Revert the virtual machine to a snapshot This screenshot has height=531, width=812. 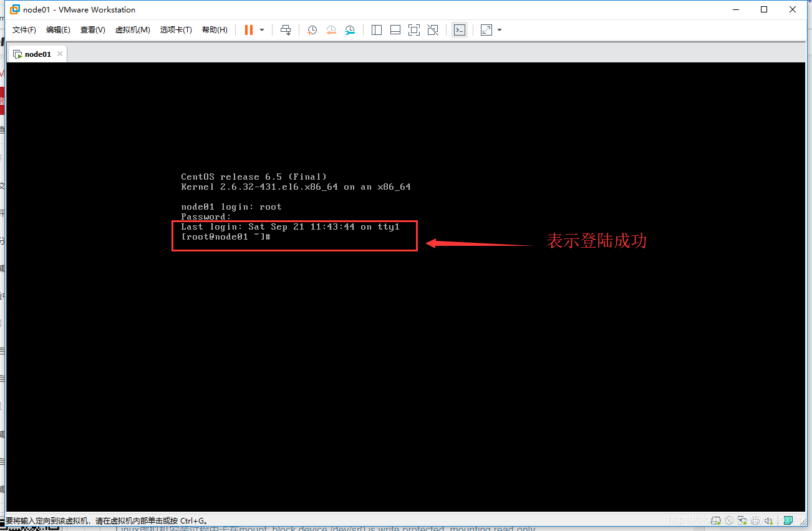(x=331, y=30)
